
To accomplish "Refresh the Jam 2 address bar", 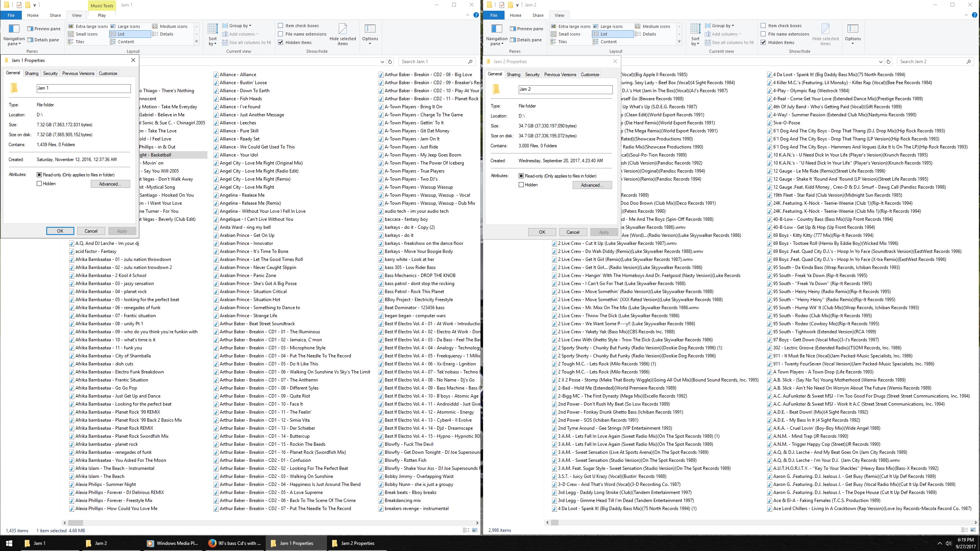I will click(889, 62).
